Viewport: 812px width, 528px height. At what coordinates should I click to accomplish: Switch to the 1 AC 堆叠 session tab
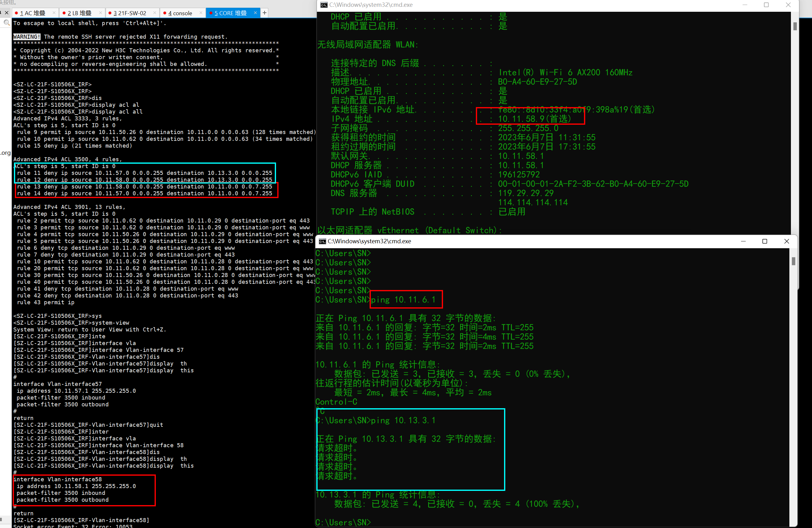coord(33,13)
